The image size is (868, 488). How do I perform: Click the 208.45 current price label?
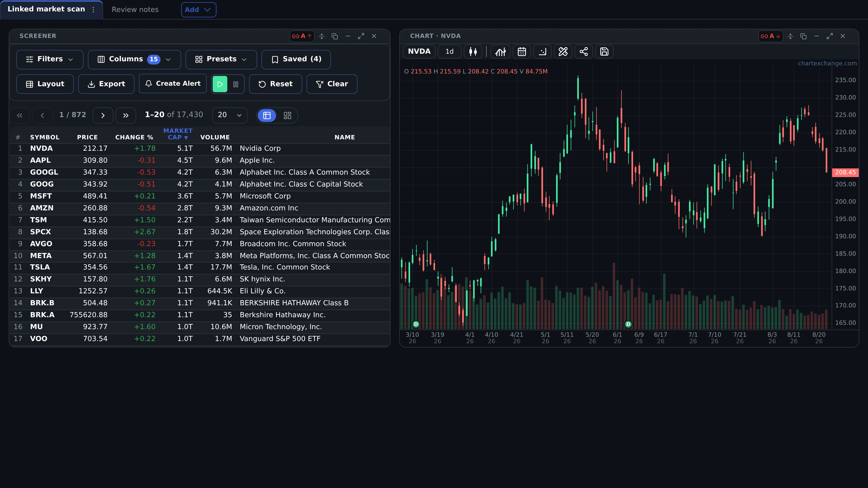pos(845,172)
